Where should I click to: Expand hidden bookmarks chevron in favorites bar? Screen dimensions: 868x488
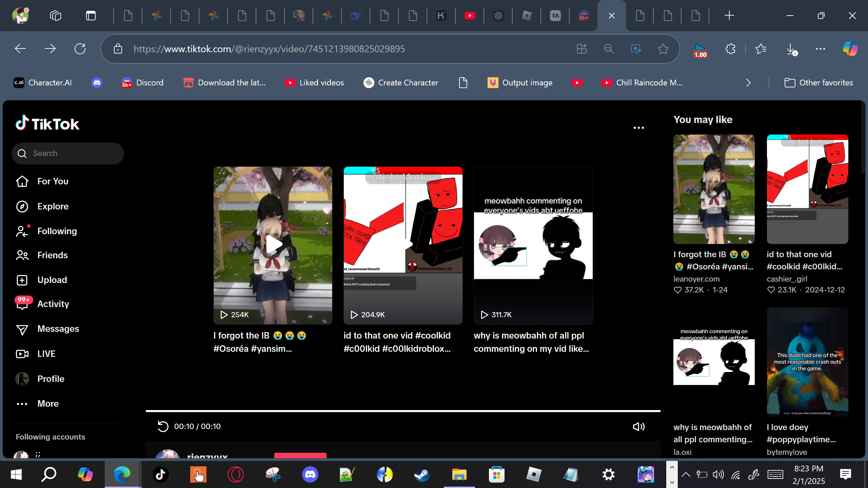coord(748,83)
